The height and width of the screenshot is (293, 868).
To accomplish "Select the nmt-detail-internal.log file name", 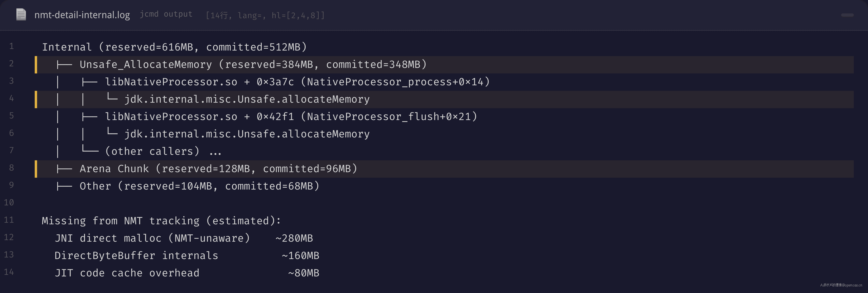I will [82, 15].
